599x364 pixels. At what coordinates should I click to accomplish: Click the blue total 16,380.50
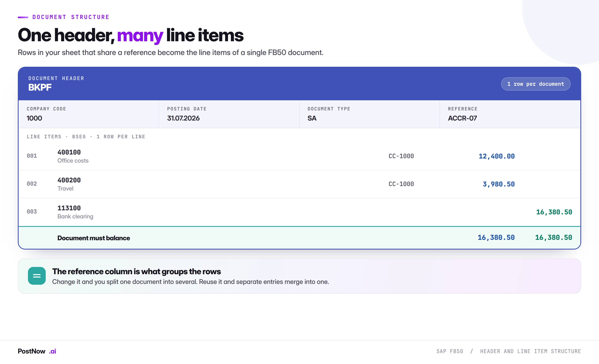pyautogui.click(x=496, y=237)
